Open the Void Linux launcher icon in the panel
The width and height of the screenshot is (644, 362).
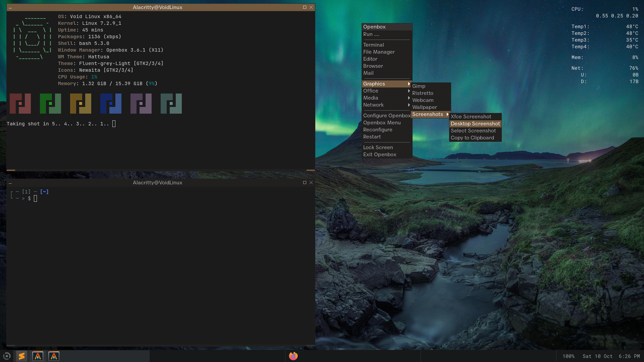point(7,356)
